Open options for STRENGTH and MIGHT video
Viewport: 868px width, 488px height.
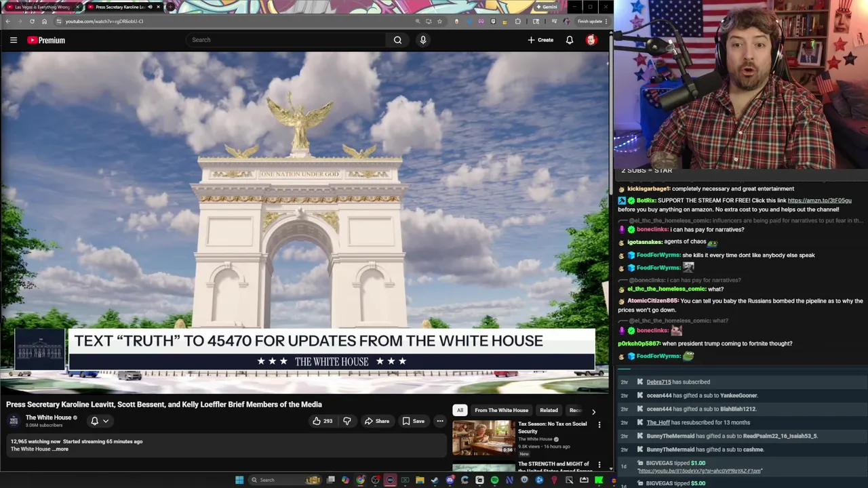tap(599, 465)
